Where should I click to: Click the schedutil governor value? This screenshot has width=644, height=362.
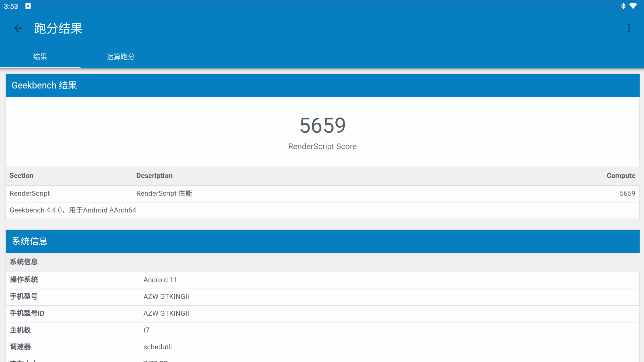(x=157, y=347)
